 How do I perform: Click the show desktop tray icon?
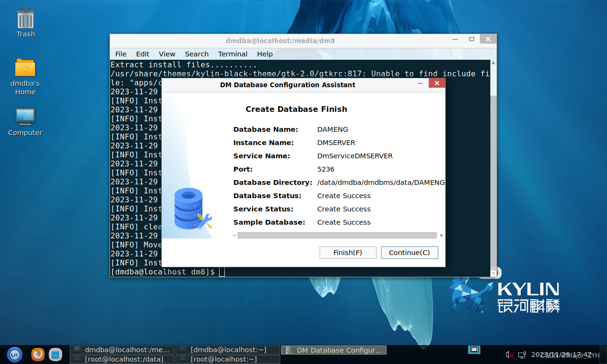tap(474, 350)
